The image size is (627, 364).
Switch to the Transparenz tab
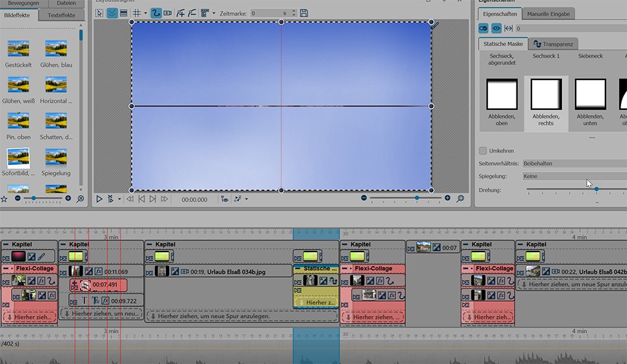pyautogui.click(x=552, y=44)
